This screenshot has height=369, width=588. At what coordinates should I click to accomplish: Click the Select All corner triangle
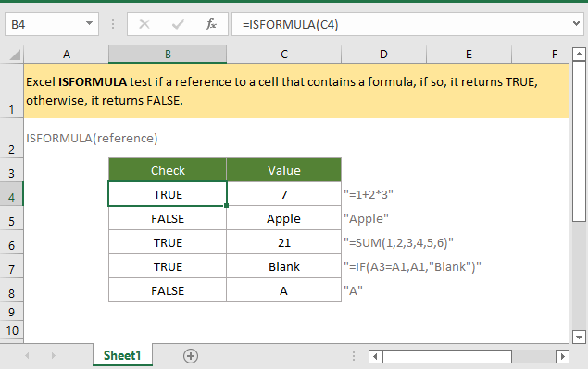click(15, 55)
